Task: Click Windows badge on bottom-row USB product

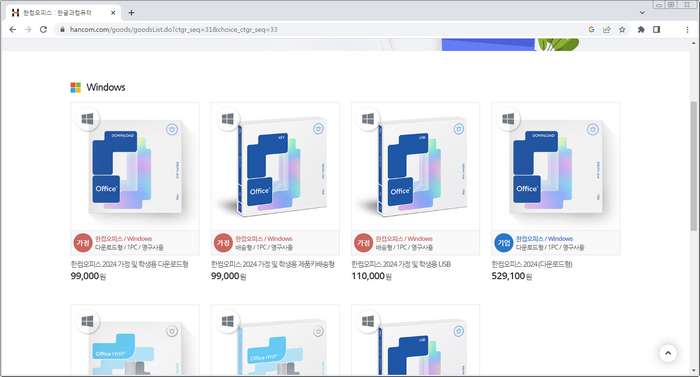Action: coord(368,321)
